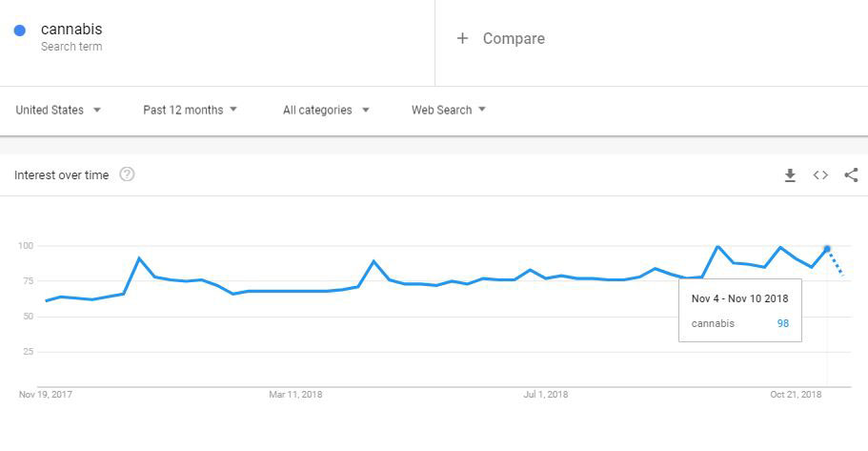The width and height of the screenshot is (868, 451).
Task: Open the Web Search type dropdown
Action: point(449,110)
